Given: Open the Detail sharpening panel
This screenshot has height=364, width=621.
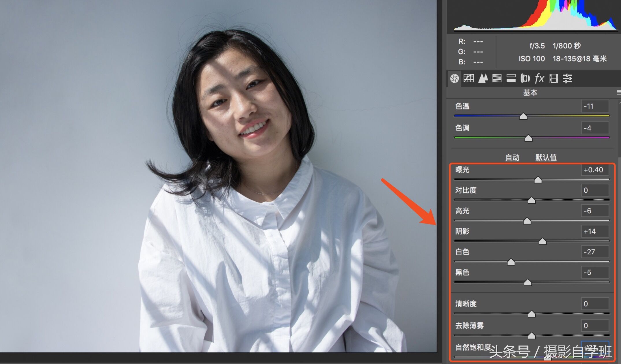Looking at the screenshot, I should (483, 79).
